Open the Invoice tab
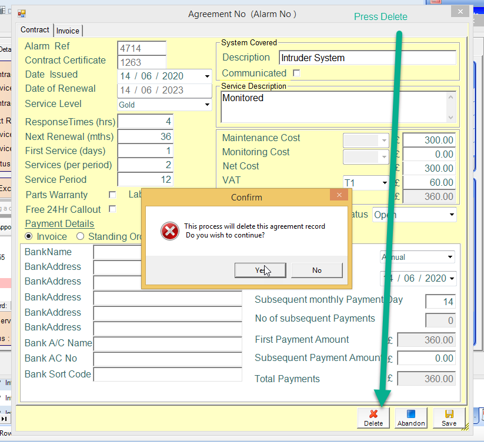 68,31
